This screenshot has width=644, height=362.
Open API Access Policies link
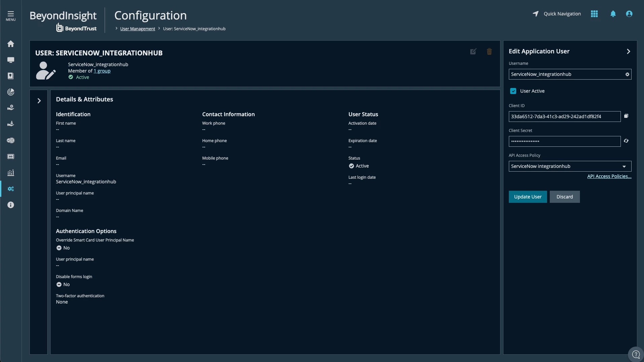point(609,176)
